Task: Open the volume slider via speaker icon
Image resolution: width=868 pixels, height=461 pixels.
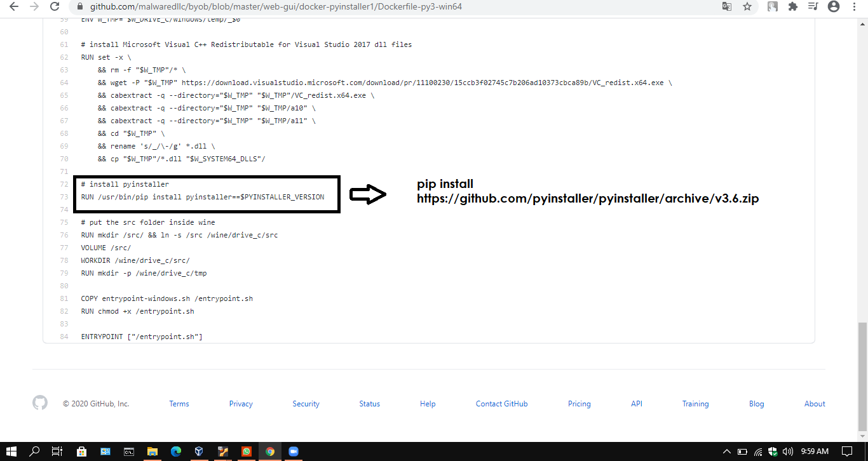Action: coord(788,451)
